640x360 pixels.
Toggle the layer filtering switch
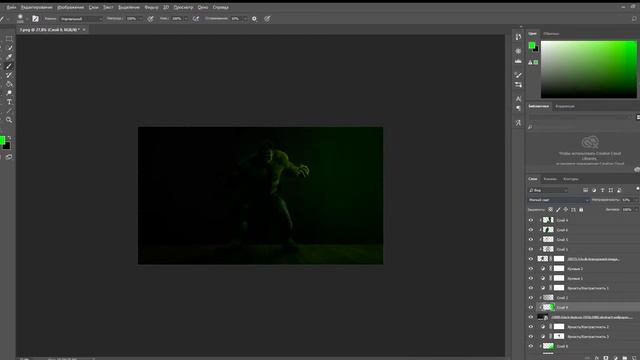[x=638, y=189]
